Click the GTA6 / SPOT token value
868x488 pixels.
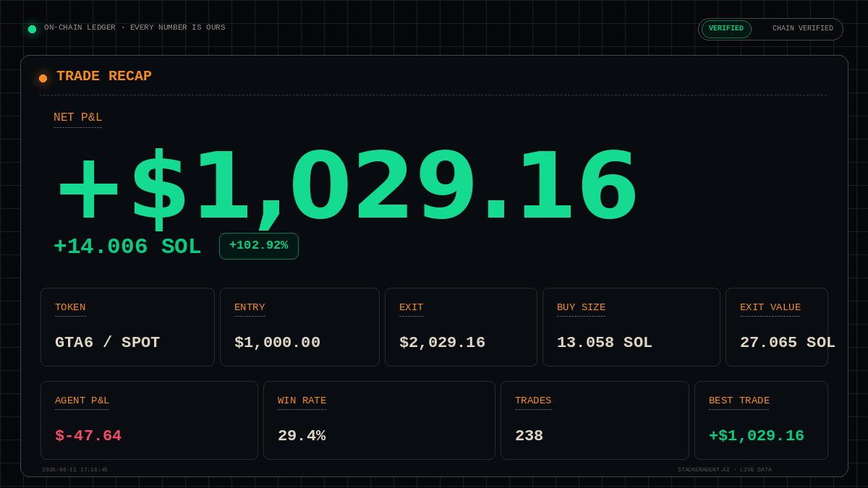tap(108, 343)
